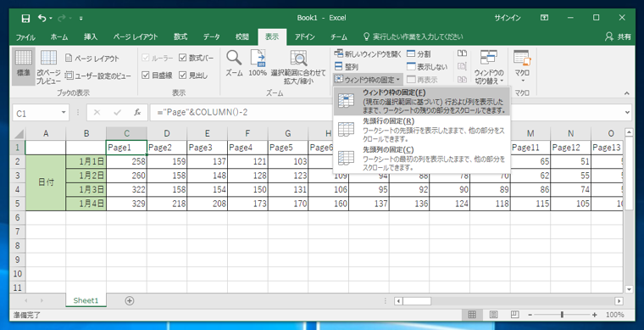Collapse the ribbon with the chevron
The height and width of the screenshot is (330, 644).
pyautogui.click(x=627, y=93)
